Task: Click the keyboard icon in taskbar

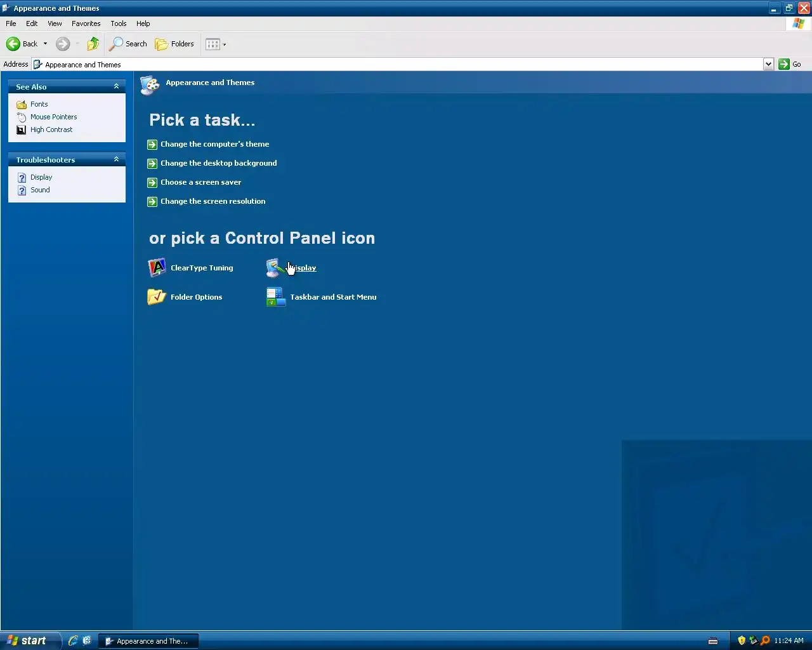Action: click(713, 641)
